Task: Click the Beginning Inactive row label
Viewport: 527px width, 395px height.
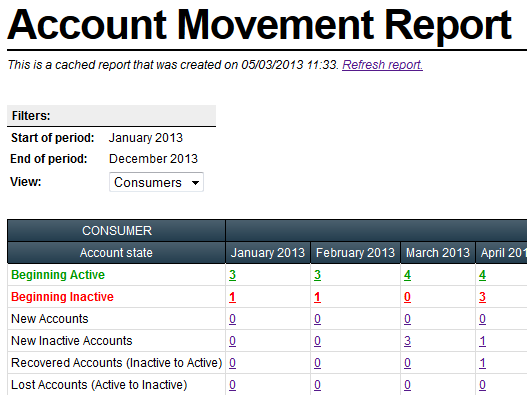Action: point(62,297)
